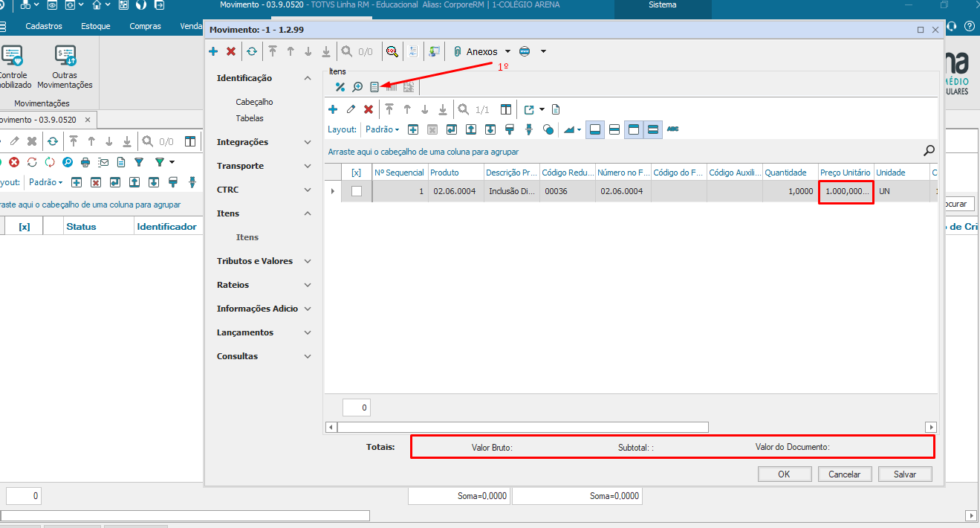Click the refresh icon in the Movimento dialog toolbar
This screenshot has height=528, width=980.
click(x=252, y=51)
